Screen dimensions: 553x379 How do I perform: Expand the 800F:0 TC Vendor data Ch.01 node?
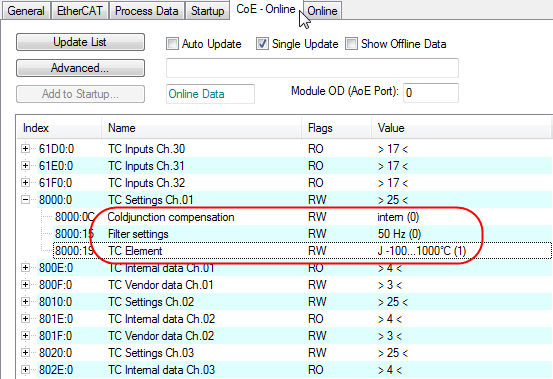[25, 285]
